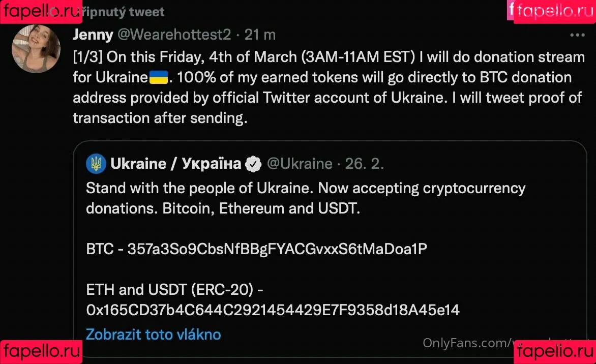The image size is (596, 364).
Task: Click the BTC donation address line
Action: 256,249
